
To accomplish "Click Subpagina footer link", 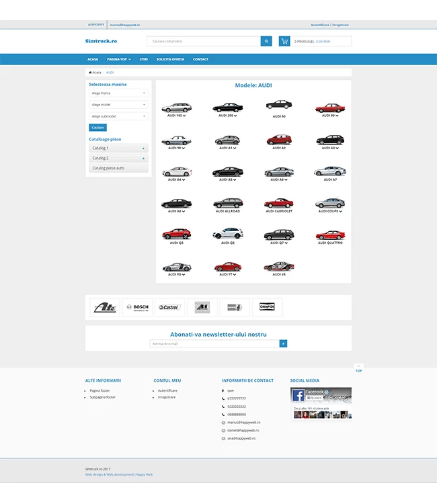I will [x=103, y=397].
